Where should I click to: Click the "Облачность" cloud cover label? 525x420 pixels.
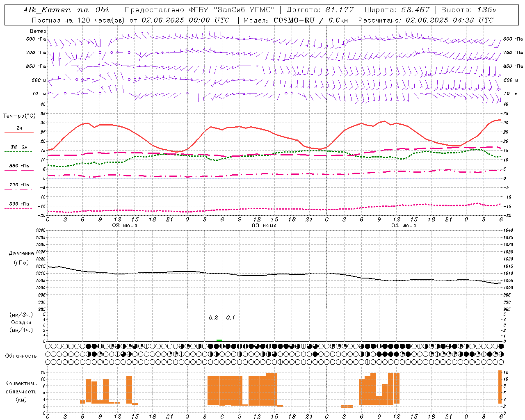point(21,356)
